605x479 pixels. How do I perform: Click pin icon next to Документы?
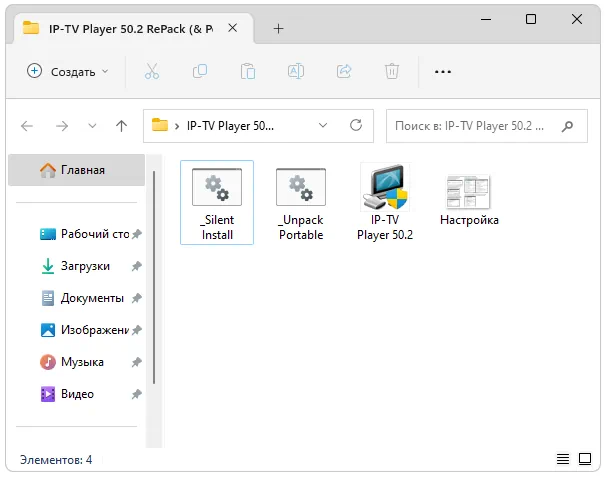point(137,298)
